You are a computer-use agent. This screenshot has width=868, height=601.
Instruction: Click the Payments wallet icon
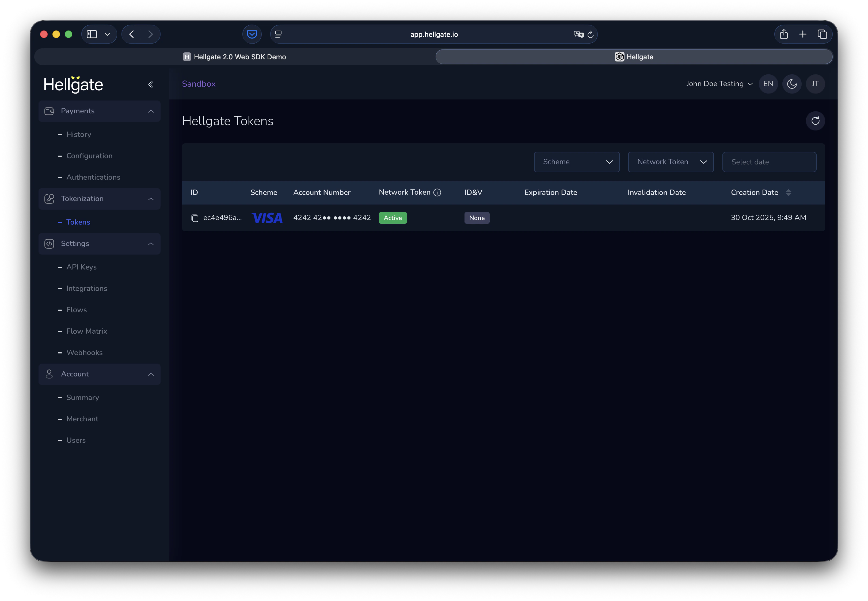[x=50, y=111]
